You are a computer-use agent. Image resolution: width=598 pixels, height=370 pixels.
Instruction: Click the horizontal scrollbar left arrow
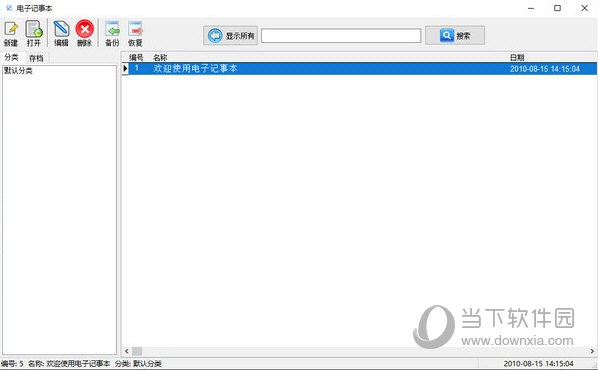(127, 351)
